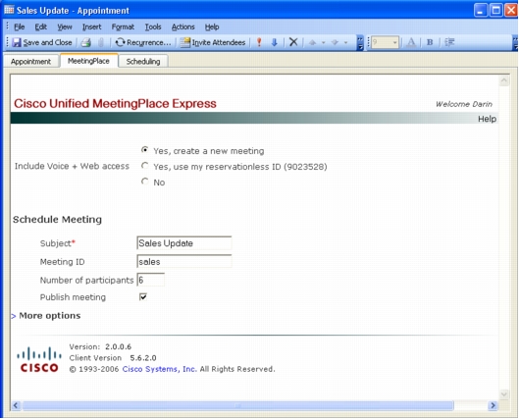The width and height of the screenshot is (520, 420).
Task: Click the vertical scrollbar down arrow
Action: [x=504, y=394]
